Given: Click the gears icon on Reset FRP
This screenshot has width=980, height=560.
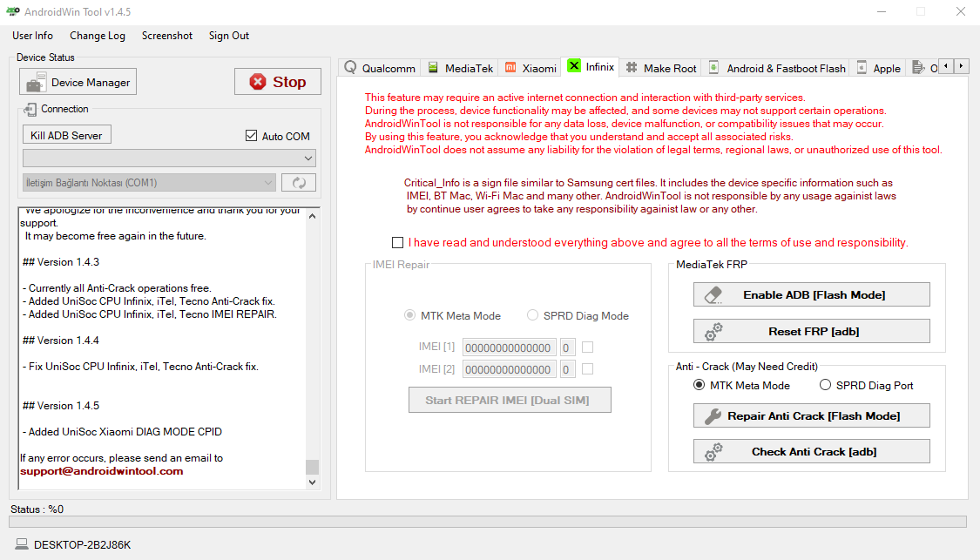Looking at the screenshot, I should tap(713, 332).
